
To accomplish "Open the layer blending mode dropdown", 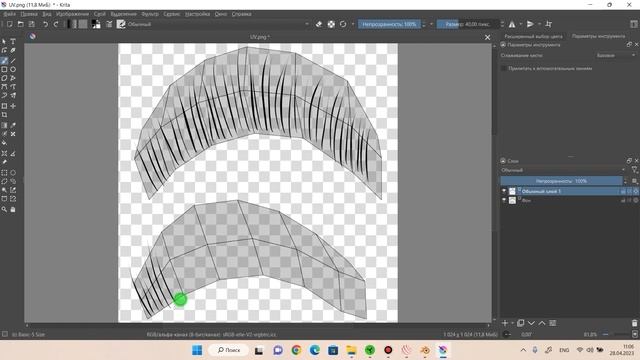I will [562, 170].
